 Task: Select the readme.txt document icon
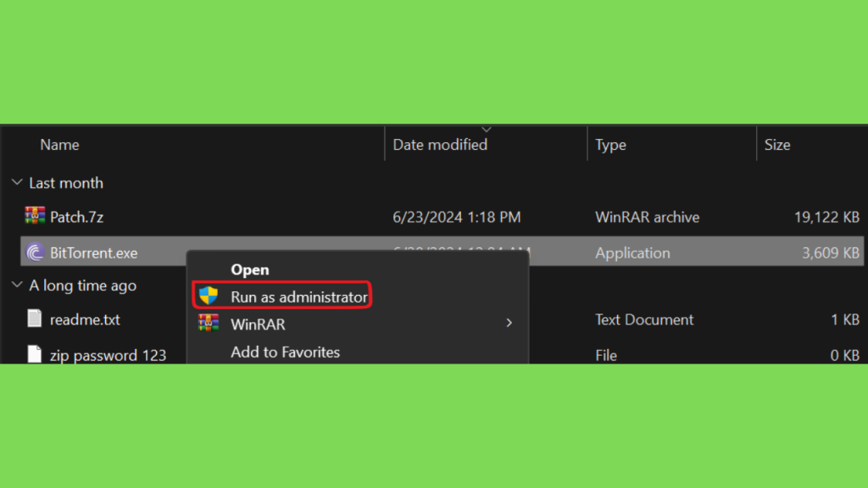click(x=35, y=319)
